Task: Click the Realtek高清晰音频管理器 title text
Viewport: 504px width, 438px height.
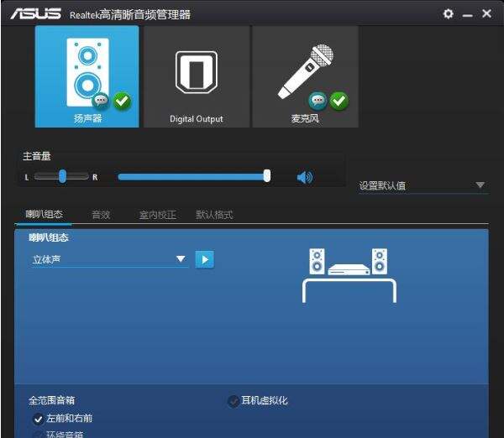Action: [x=130, y=14]
